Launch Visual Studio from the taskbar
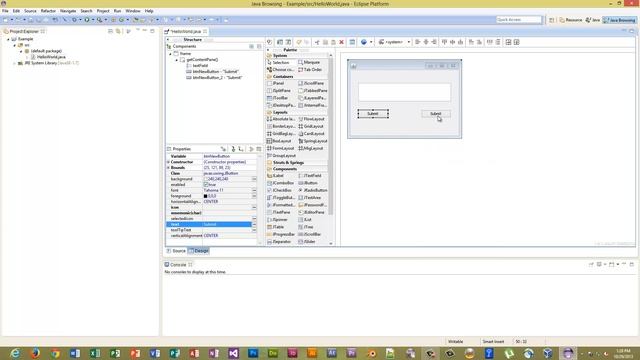The image size is (640, 360). (233, 353)
